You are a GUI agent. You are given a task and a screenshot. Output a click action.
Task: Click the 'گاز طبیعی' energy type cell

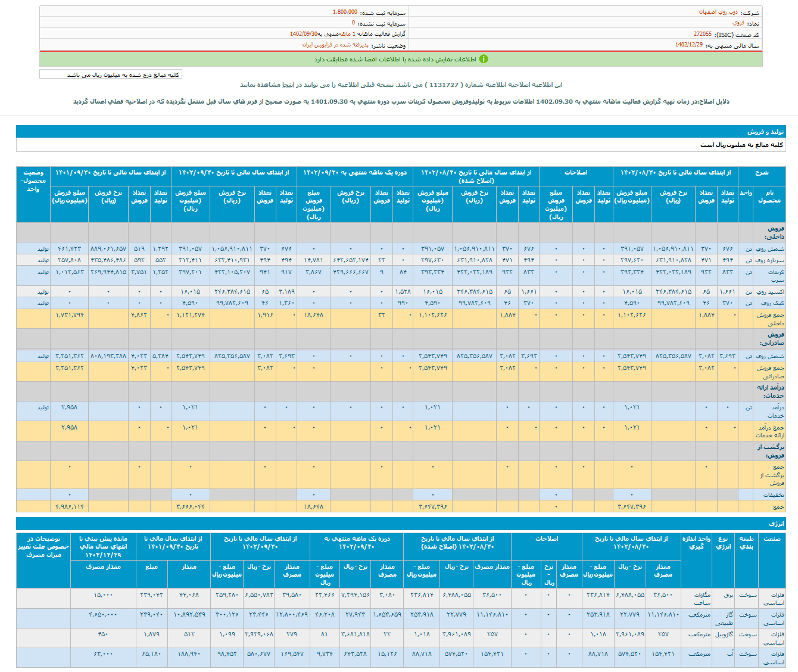[723, 618]
